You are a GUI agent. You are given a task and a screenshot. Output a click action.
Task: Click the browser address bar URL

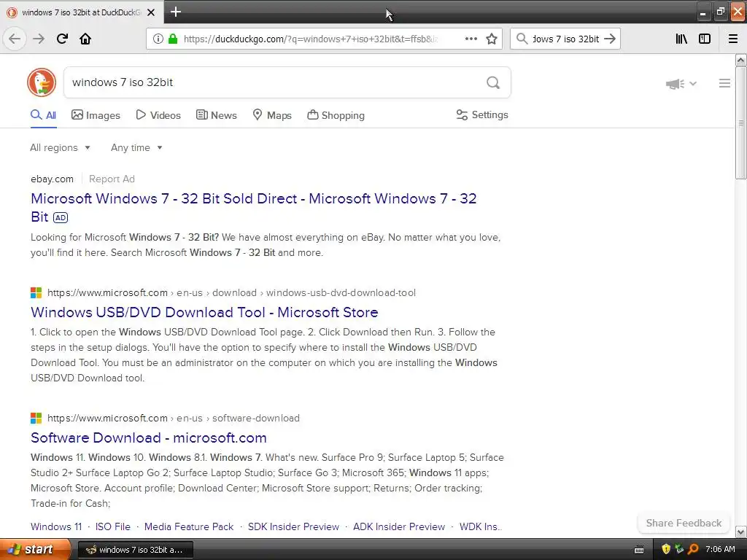311,39
